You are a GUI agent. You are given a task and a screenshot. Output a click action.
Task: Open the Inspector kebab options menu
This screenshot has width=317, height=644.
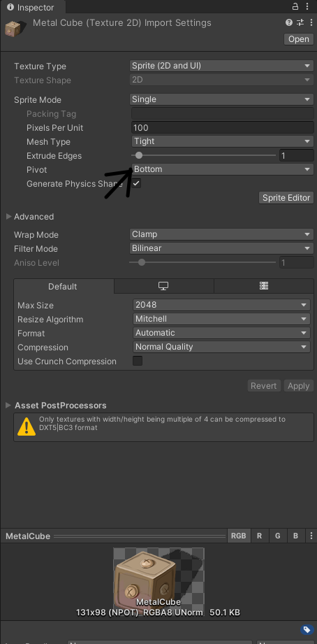click(307, 7)
